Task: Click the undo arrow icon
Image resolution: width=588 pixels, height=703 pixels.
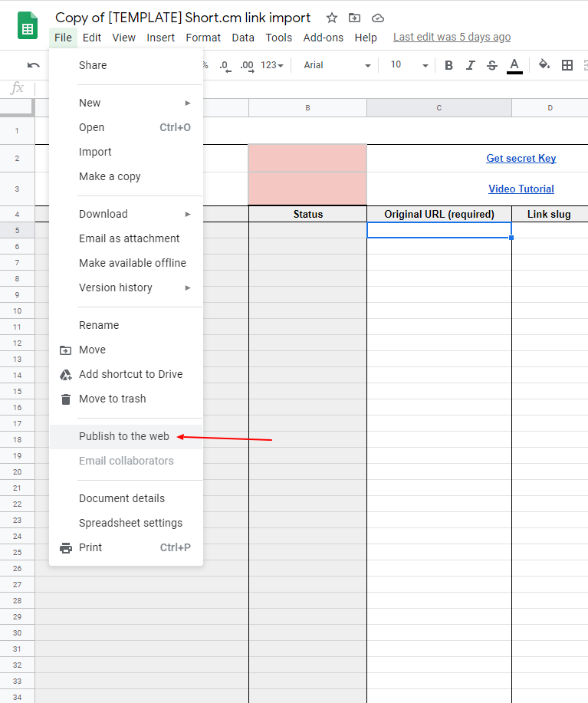Action: [x=33, y=65]
